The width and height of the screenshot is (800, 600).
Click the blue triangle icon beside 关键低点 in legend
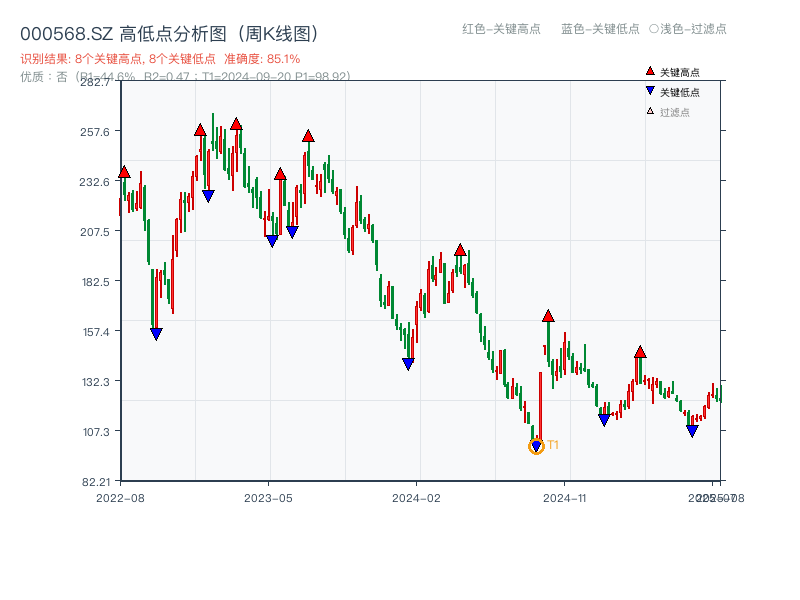coord(650,91)
